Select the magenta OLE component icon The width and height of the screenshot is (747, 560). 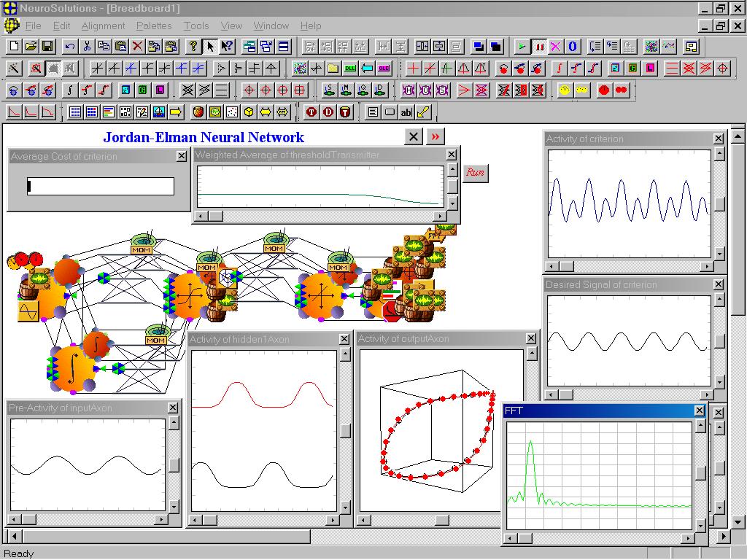[x=384, y=68]
